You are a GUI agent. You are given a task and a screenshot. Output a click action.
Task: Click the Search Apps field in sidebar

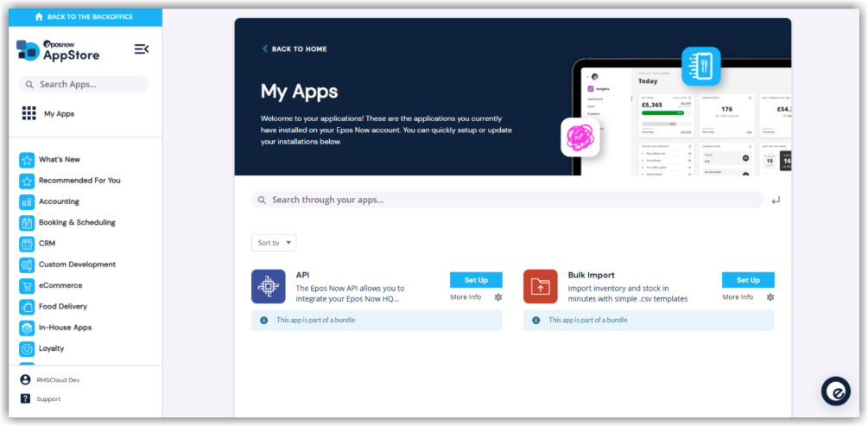pyautogui.click(x=84, y=85)
